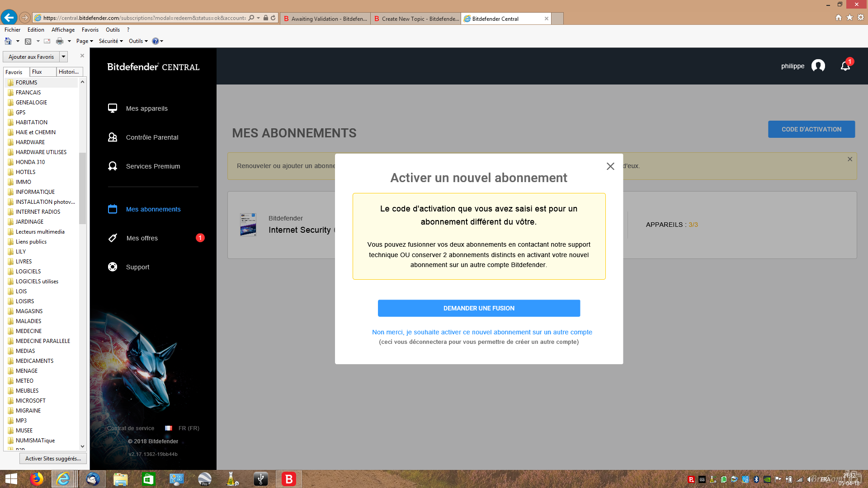868x488 pixels.
Task: Open Outils toolbar dropdown
Action: (138, 41)
